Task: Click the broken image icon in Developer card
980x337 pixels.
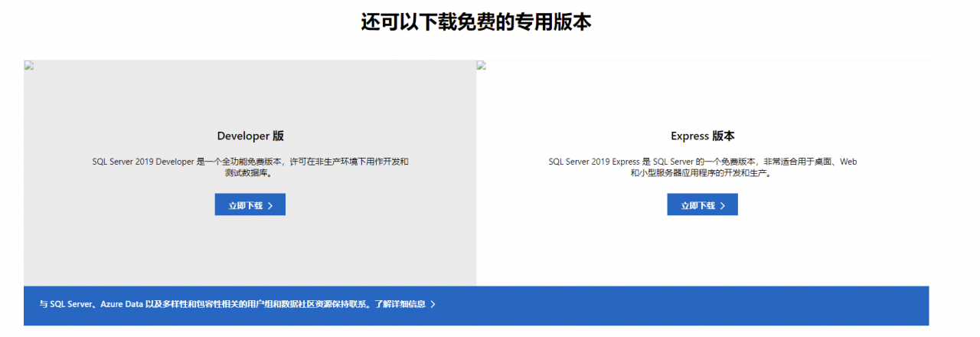Action: (28, 65)
